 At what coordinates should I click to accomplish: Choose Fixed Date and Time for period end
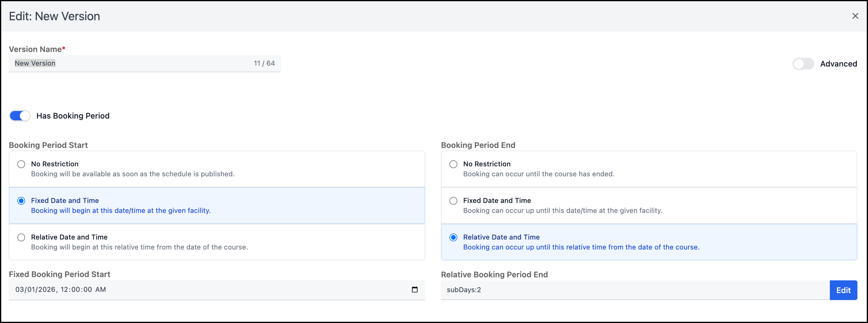(453, 201)
